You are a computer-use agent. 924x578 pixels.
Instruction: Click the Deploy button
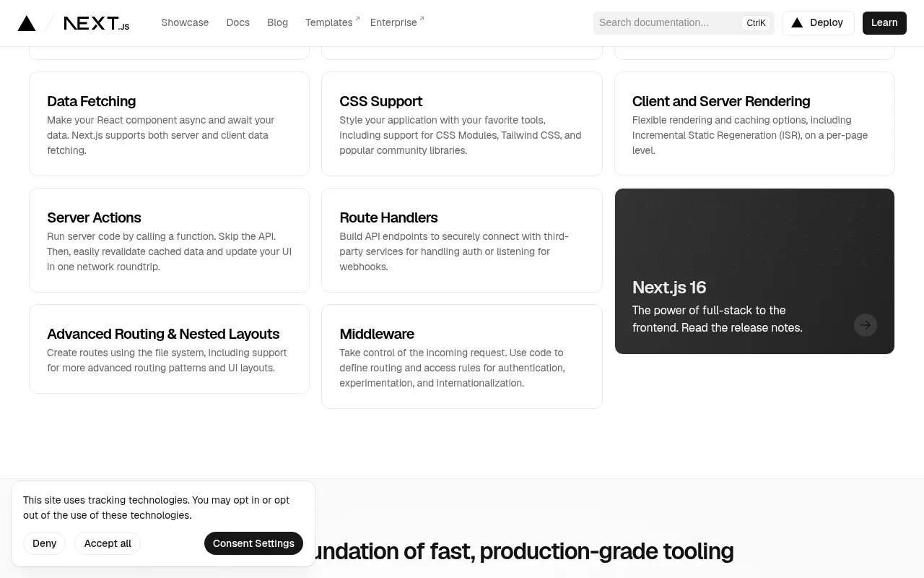818,23
